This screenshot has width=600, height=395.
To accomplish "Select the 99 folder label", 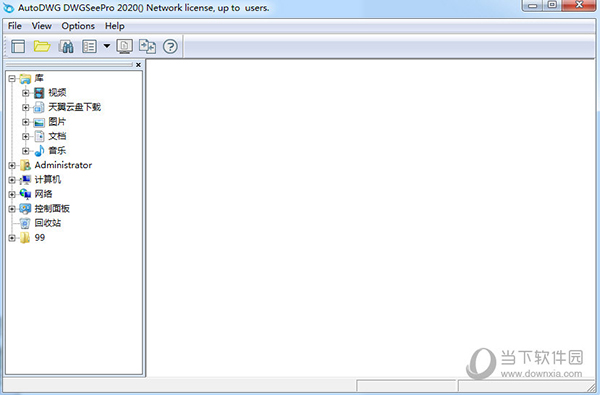I will [x=40, y=238].
